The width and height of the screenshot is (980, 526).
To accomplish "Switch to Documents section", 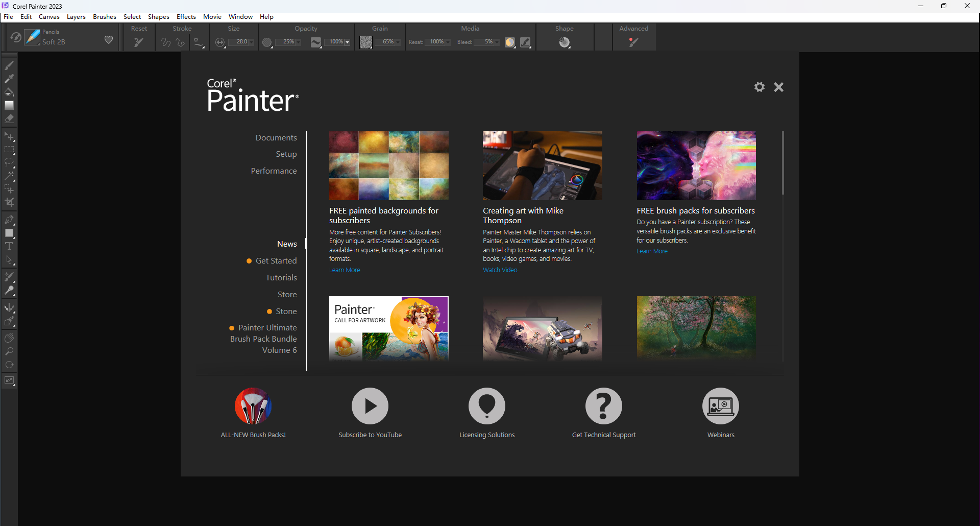I will tap(276, 138).
